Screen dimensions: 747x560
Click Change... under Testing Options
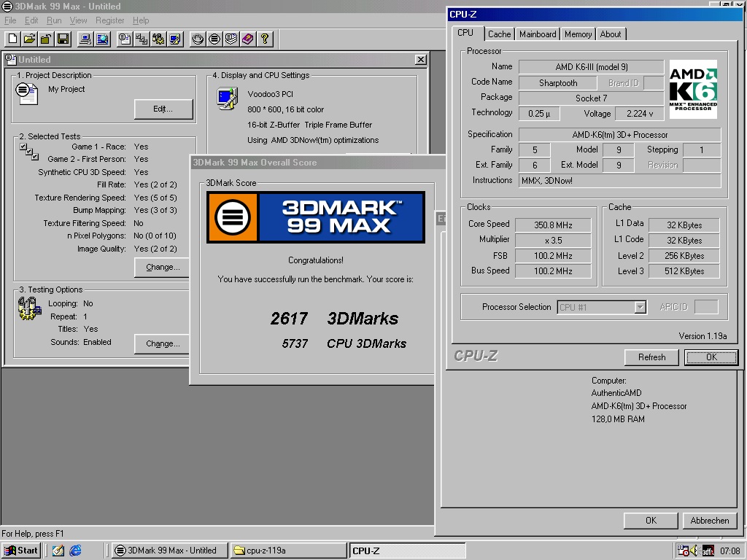[163, 344]
